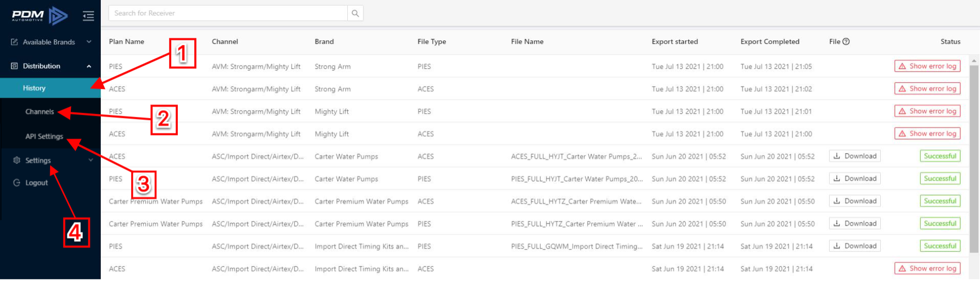This screenshot has height=284, width=980.
Task: Click the Brand column header
Action: (324, 42)
